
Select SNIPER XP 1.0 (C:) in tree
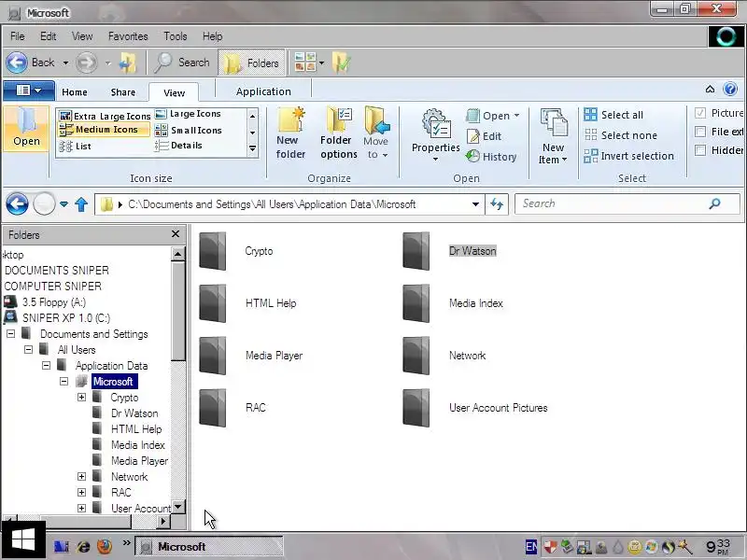tap(65, 317)
